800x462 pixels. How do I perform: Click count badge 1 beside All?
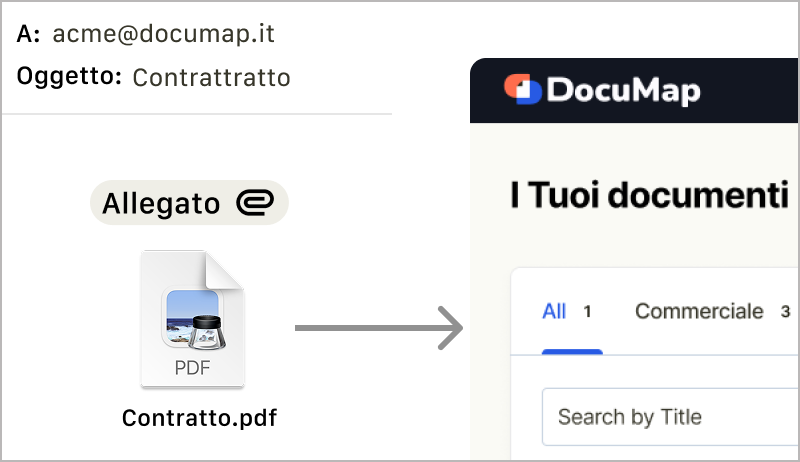click(x=588, y=312)
